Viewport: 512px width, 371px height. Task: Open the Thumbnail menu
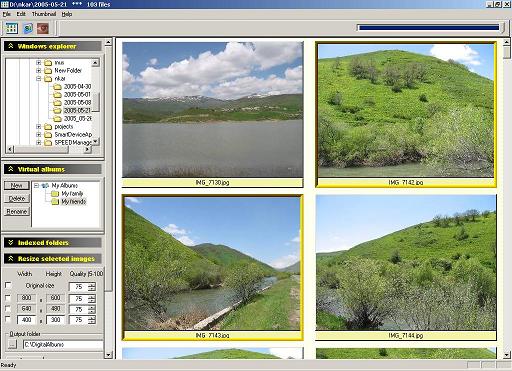tap(44, 14)
